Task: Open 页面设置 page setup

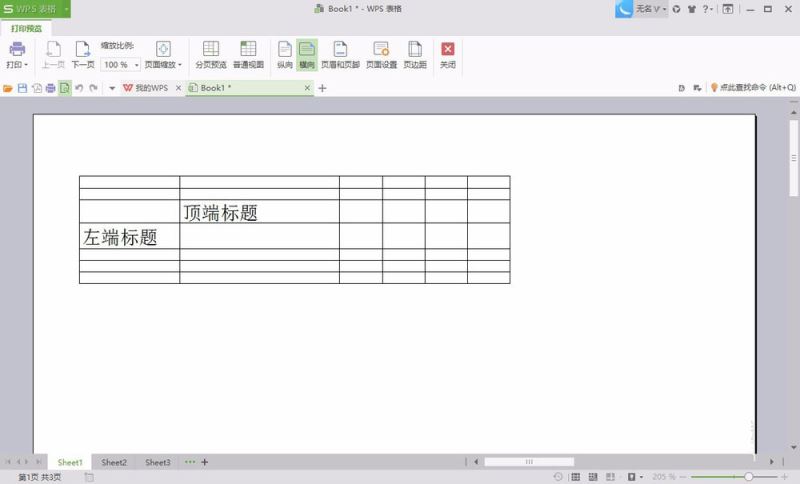Action: [381, 55]
